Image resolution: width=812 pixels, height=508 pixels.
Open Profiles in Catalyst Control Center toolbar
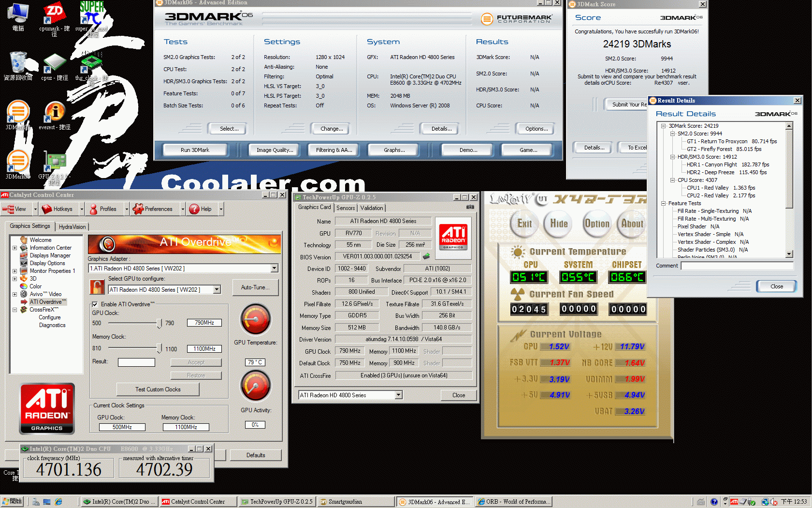click(103, 209)
